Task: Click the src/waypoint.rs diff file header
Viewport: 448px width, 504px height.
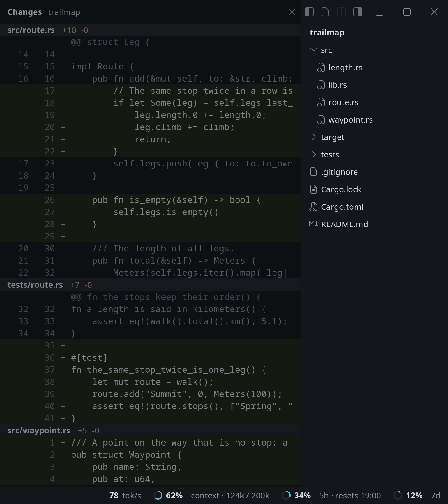Action: click(150, 430)
